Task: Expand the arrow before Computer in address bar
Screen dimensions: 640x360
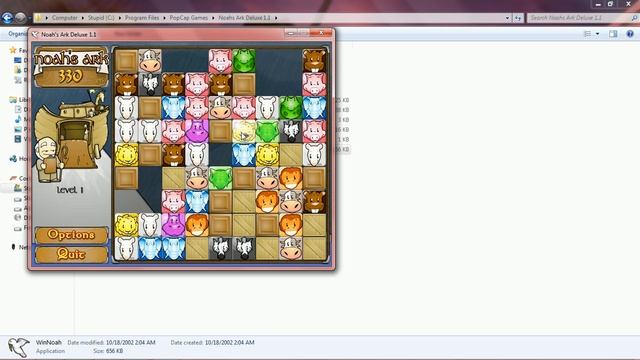Action: 47,18
